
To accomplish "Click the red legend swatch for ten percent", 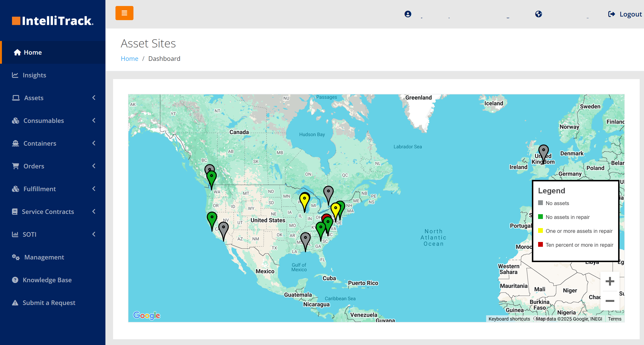I will coord(540,245).
